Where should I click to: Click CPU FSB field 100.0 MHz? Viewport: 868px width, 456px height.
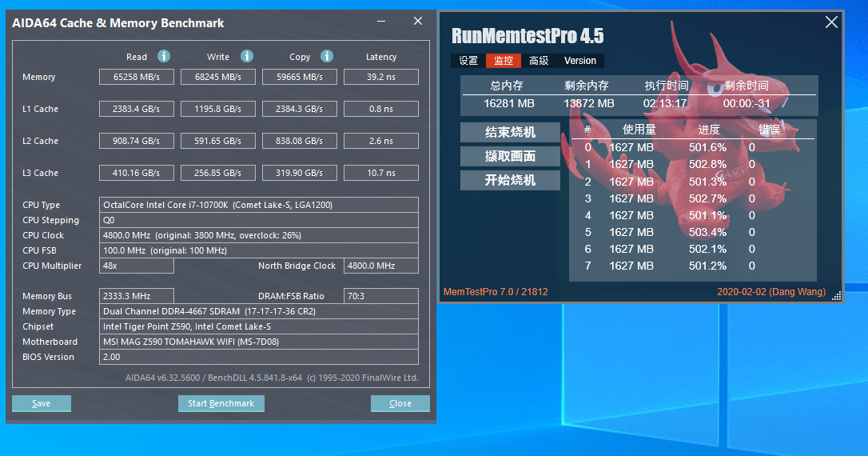[x=258, y=250]
